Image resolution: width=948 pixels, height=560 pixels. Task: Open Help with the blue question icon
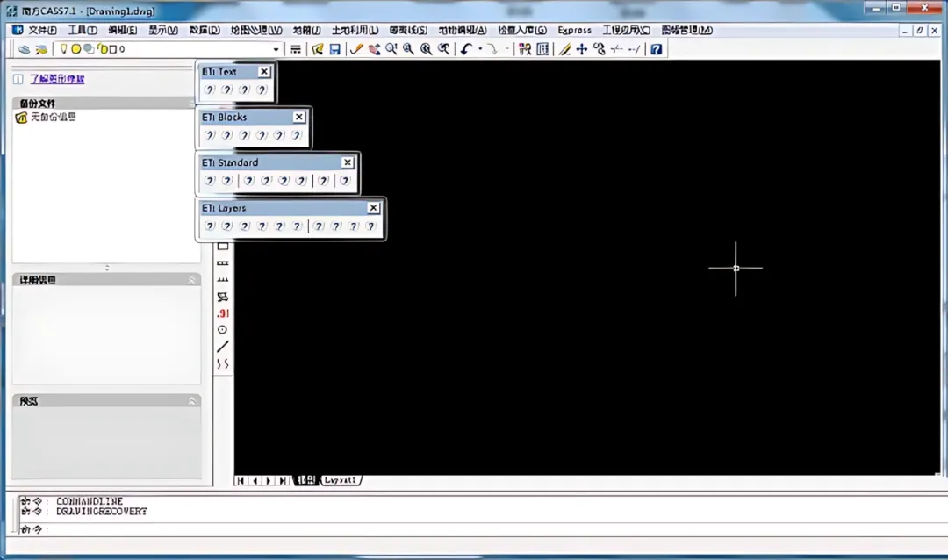[656, 49]
